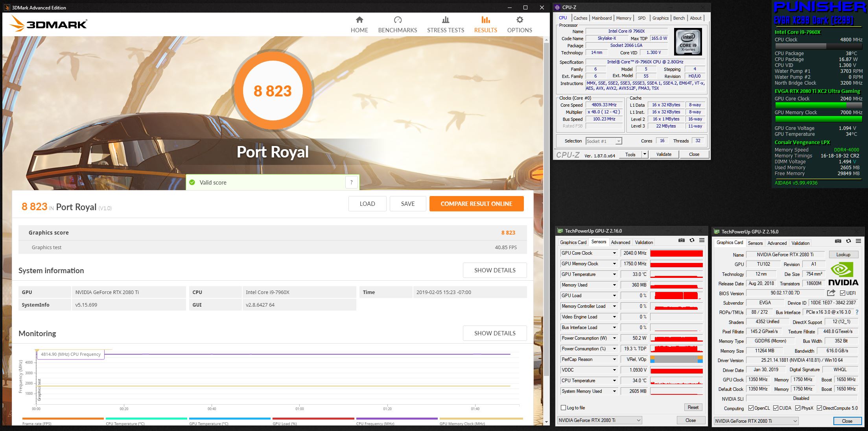Open the GPU-Z Advanced tab in Sensors window
Screen dimensions: 868x431
pos(620,242)
